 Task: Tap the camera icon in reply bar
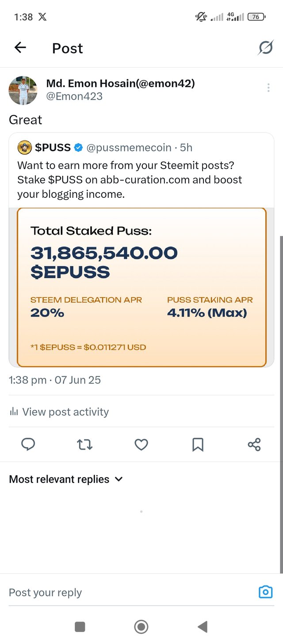click(x=265, y=592)
